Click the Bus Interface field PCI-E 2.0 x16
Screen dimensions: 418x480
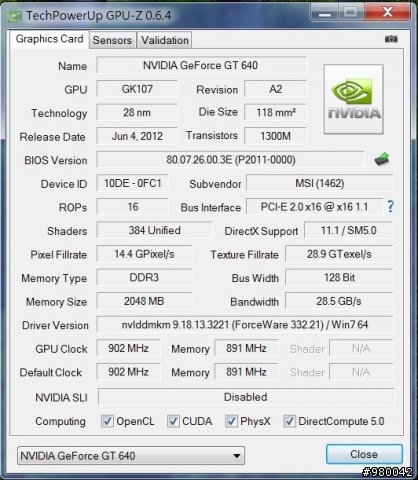(315, 207)
